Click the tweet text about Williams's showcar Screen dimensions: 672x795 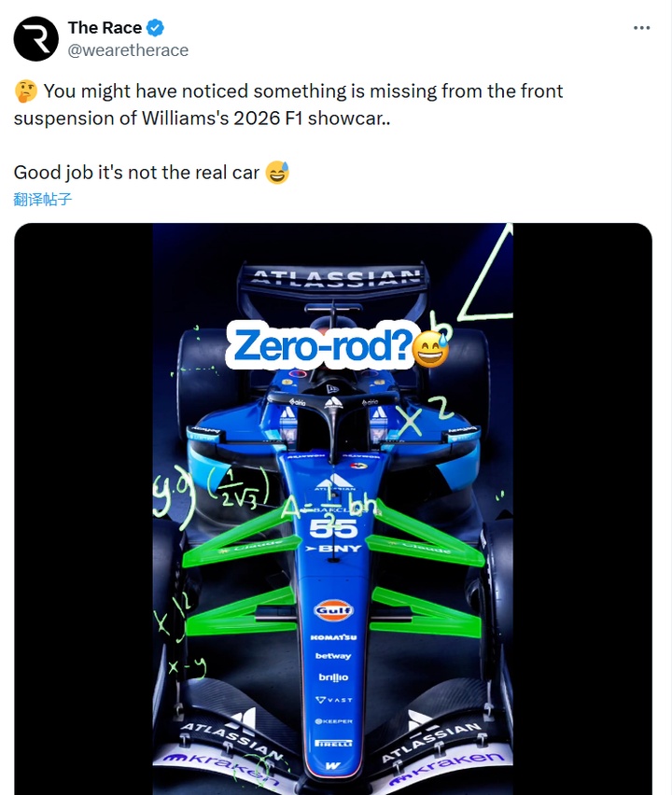(x=288, y=105)
